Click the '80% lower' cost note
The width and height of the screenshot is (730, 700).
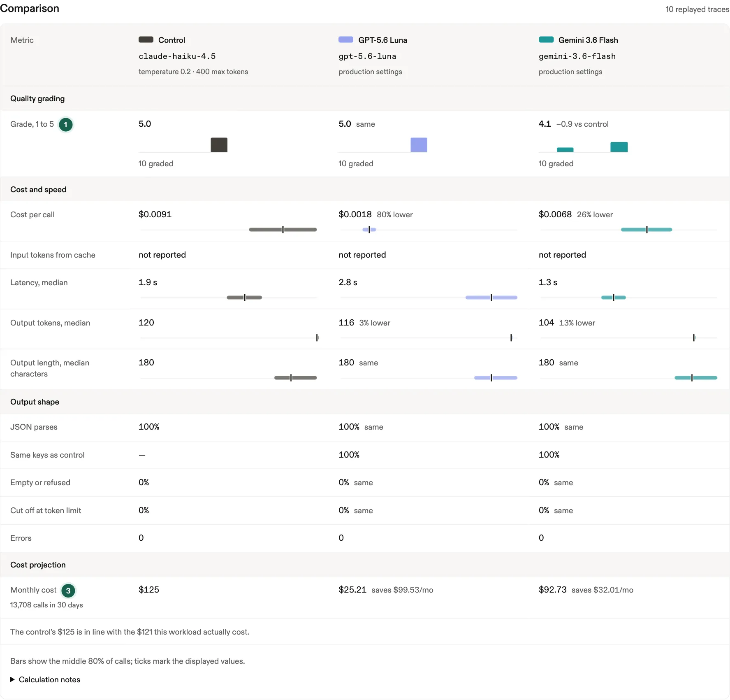coord(395,215)
